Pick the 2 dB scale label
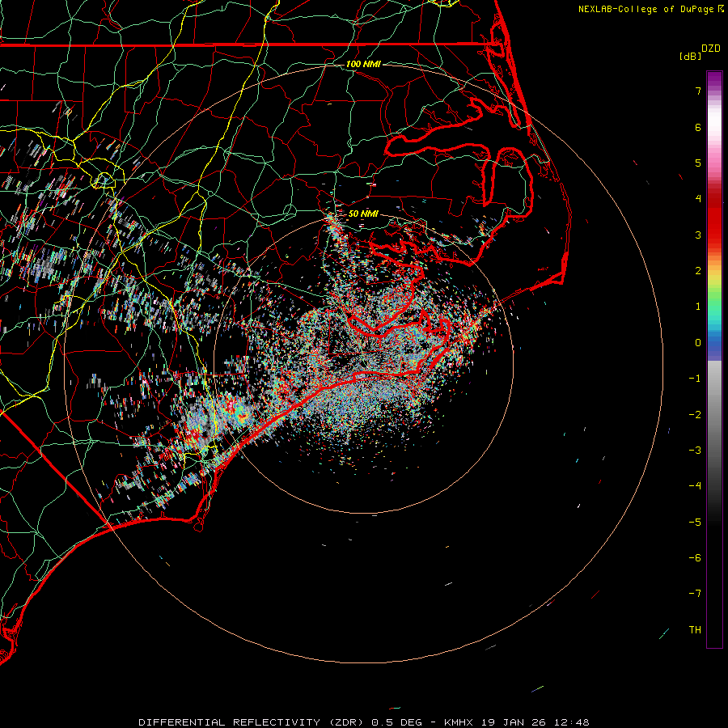Image resolution: width=728 pixels, height=728 pixels. (697, 271)
